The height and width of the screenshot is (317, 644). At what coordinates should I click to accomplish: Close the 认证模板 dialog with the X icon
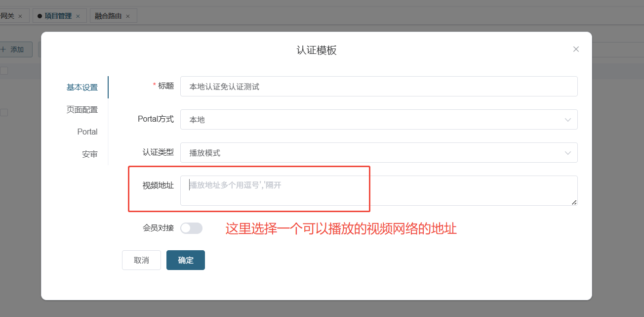pyautogui.click(x=576, y=49)
